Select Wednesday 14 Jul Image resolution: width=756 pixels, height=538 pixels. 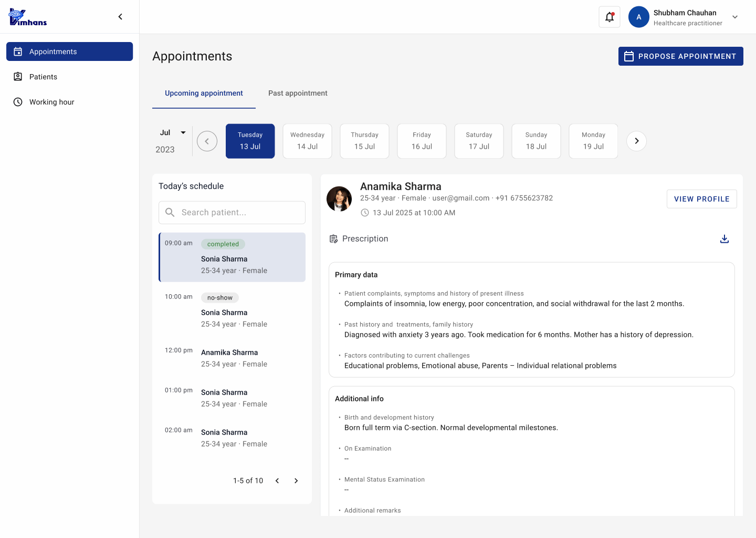pos(307,141)
